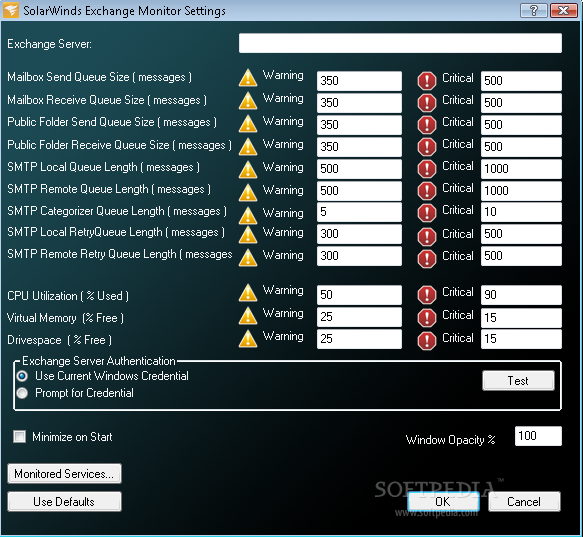This screenshot has width=583, height=537.
Task: Click the Exchange Server input field
Action: click(400, 43)
